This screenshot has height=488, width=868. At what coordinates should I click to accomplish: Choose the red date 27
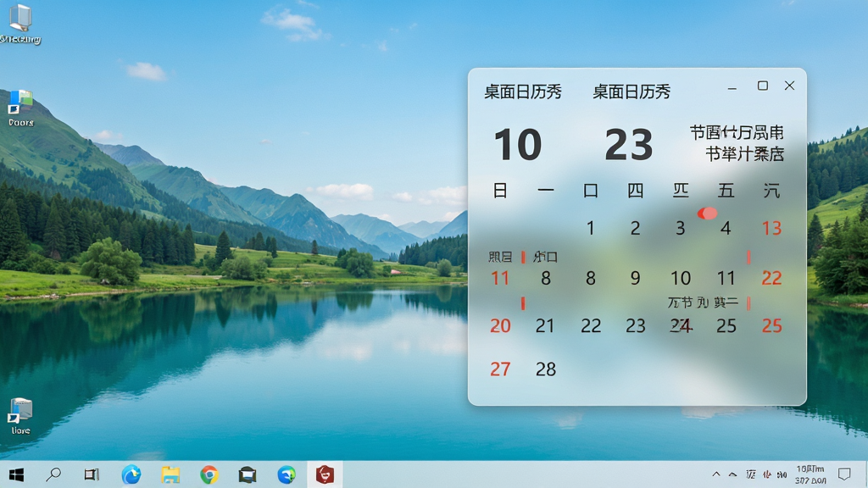click(x=500, y=369)
